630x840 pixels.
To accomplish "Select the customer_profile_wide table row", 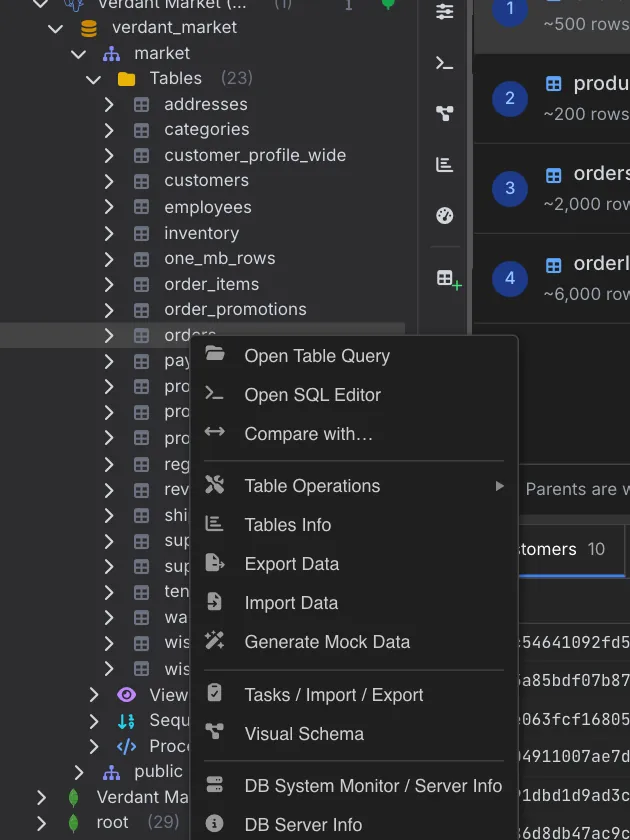I will 202,155.
